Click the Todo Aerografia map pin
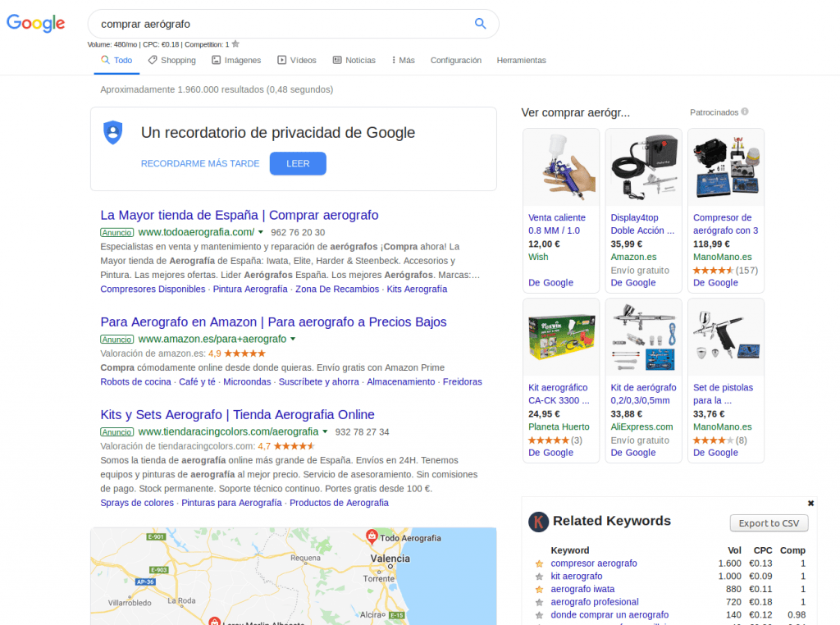Image resolution: width=840 pixels, height=625 pixels. tap(372, 536)
